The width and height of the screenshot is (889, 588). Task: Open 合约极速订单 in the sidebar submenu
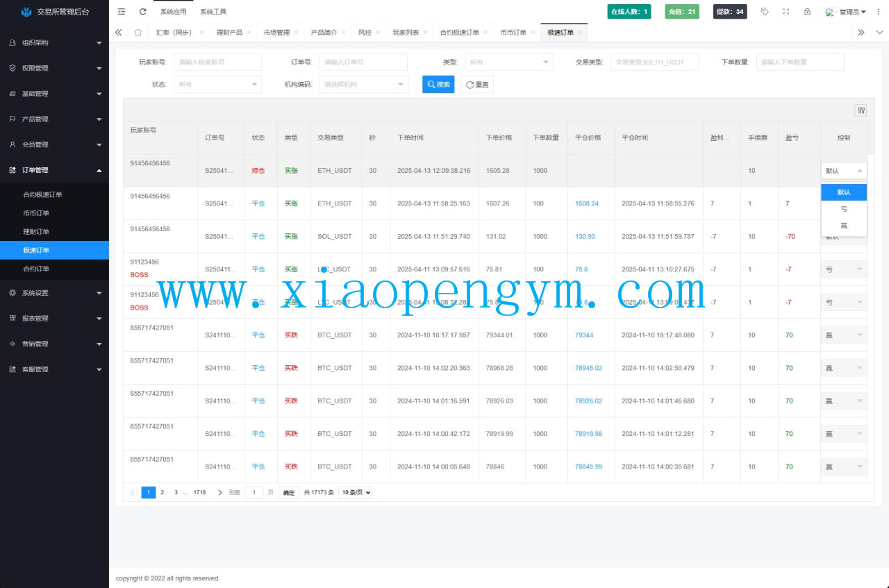54,195
